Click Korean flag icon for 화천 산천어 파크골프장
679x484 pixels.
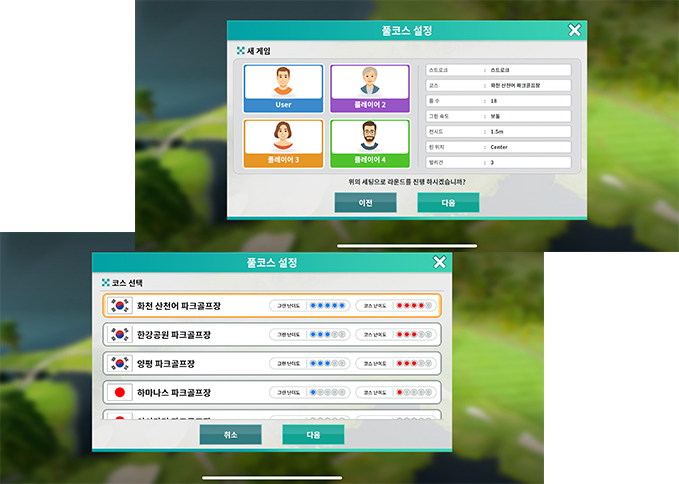121,306
